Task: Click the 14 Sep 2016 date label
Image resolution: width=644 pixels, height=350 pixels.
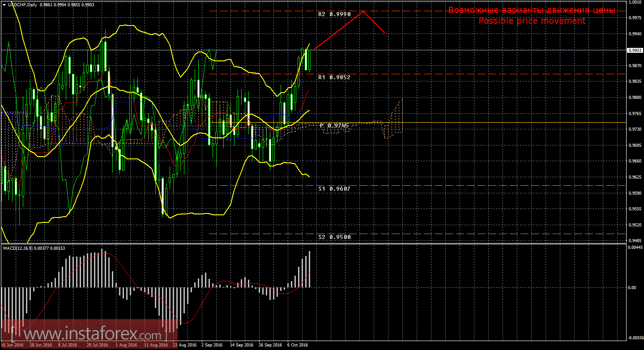Action: tap(241, 346)
